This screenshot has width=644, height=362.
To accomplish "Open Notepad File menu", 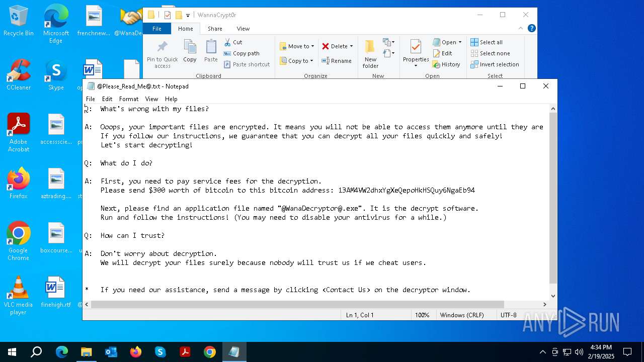I will point(91,99).
